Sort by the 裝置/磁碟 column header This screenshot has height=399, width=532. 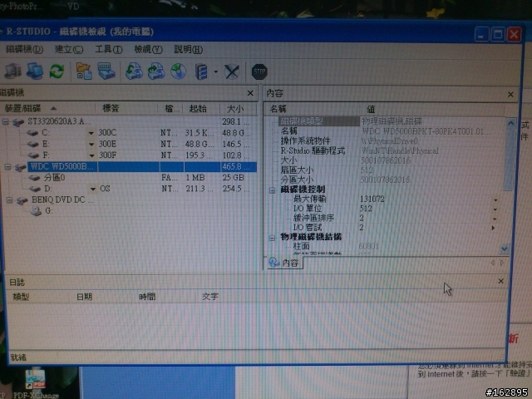point(47,108)
